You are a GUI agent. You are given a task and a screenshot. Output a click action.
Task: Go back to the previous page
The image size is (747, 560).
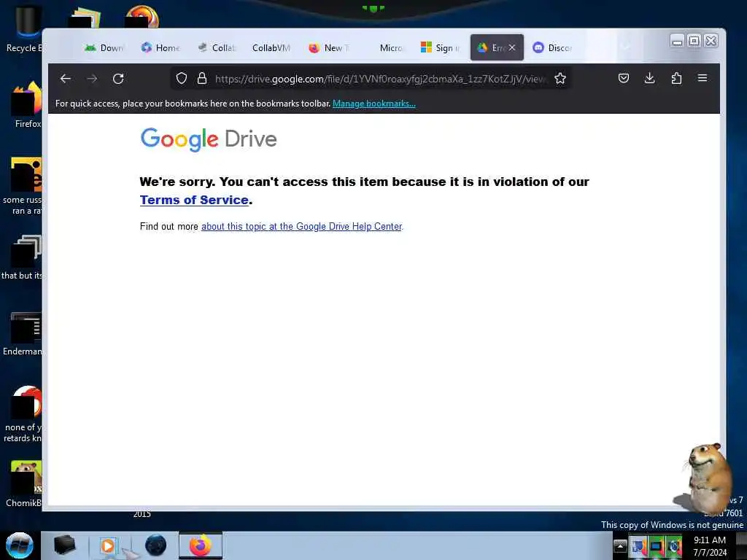click(x=66, y=79)
